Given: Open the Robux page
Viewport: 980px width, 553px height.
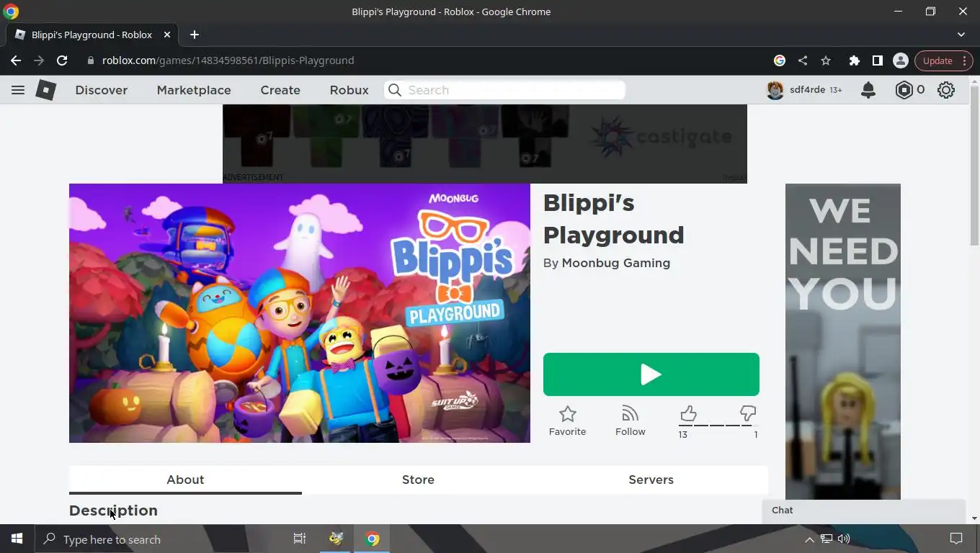Looking at the screenshot, I should (349, 90).
